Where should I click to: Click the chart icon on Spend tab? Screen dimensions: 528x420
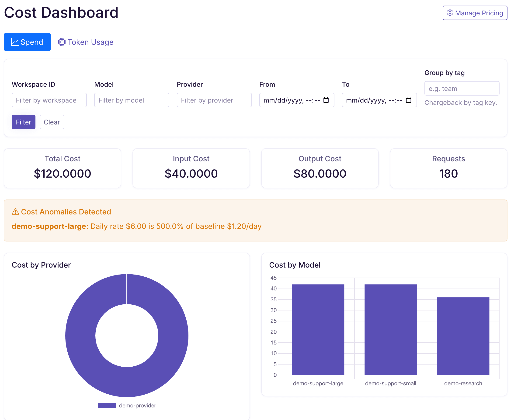click(15, 42)
